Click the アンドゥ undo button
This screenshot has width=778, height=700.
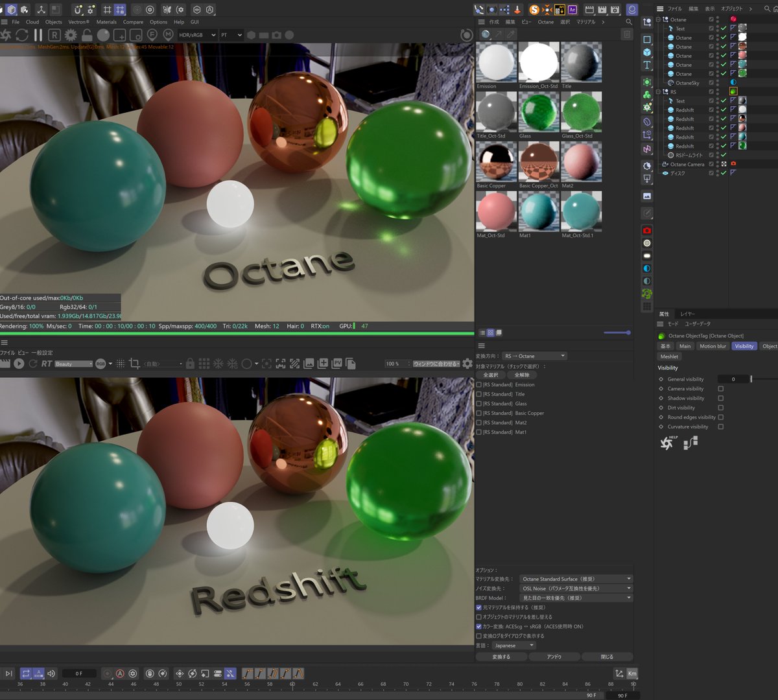click(554, 657)
